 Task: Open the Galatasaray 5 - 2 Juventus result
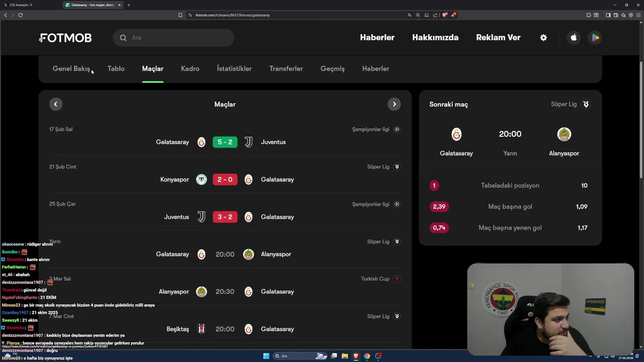pos(225,142)
